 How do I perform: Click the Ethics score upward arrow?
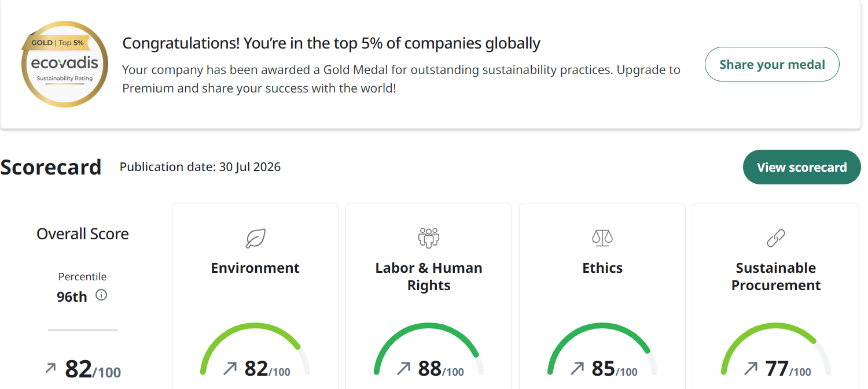tap(578, 368)
